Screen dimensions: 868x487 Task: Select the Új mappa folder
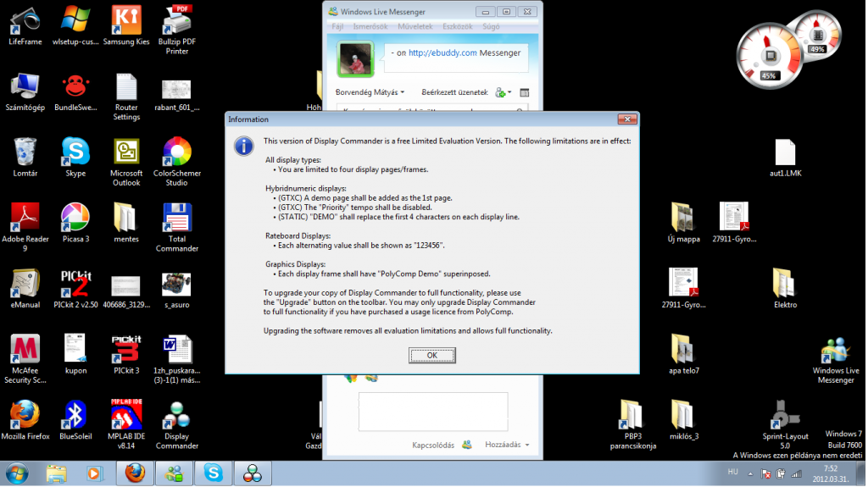(x=684, y=223)
